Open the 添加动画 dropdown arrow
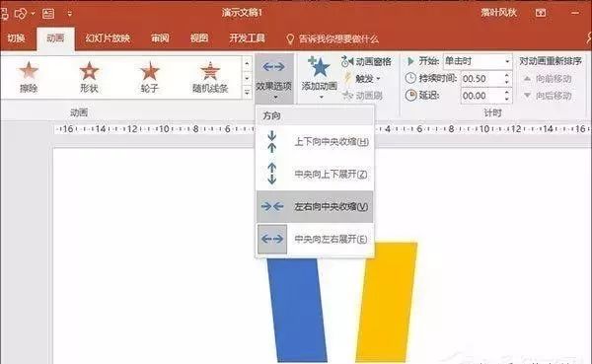This screenshot has width=592, height=364. coord(322,98)
